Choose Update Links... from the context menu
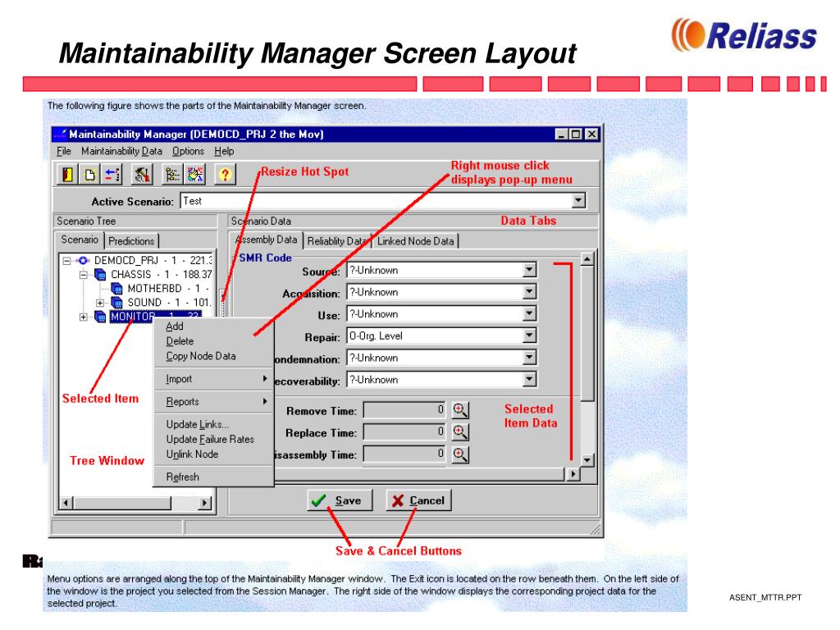 tap(213, 424)
